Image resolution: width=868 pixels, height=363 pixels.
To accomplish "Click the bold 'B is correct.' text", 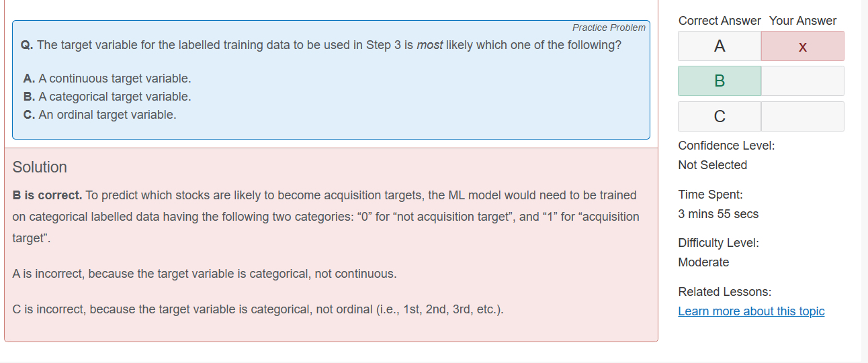I will [x=47, y=195].
